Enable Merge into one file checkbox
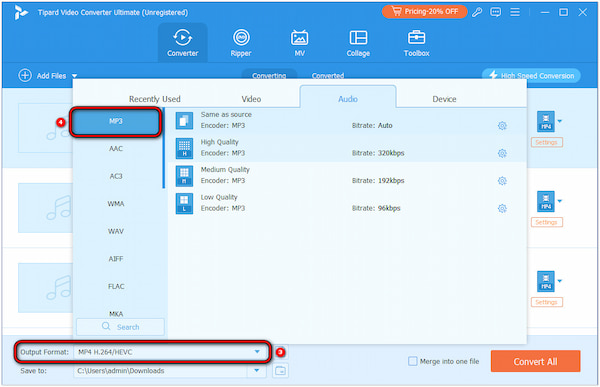This screenshot has width=600, height=387. (412, 361)
